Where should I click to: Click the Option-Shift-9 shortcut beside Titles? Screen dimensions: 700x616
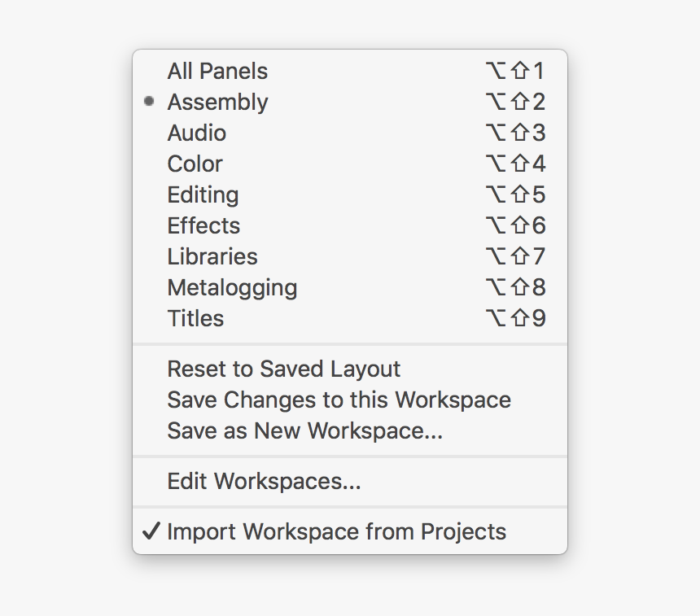pyautogui.click(x=514, y=319)
